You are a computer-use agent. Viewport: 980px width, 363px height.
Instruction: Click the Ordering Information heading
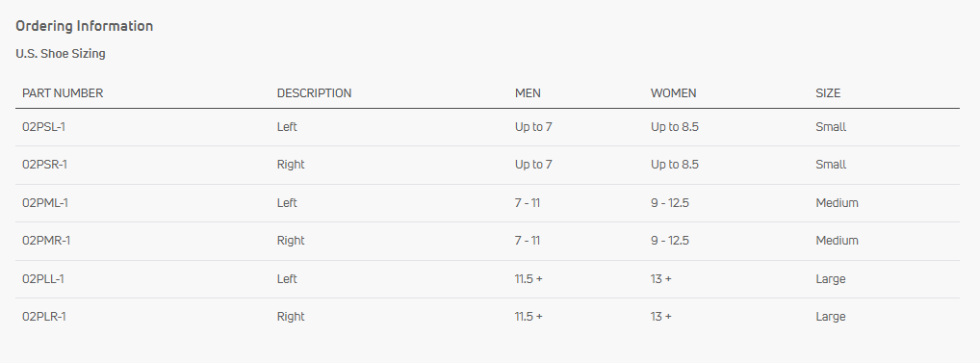pyautogui.click(x=85, y=26)
